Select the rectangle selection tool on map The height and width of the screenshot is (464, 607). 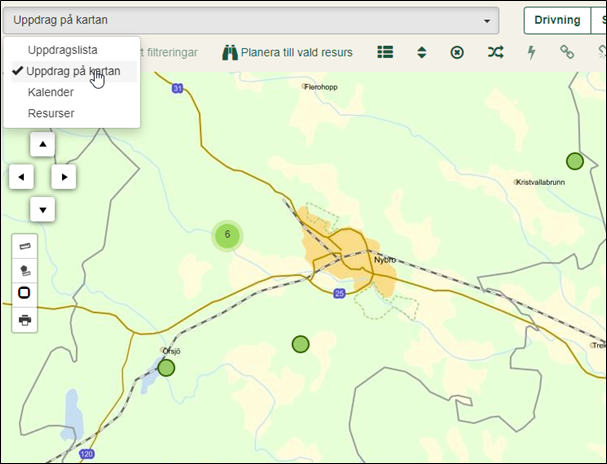[x=25, y=294]
